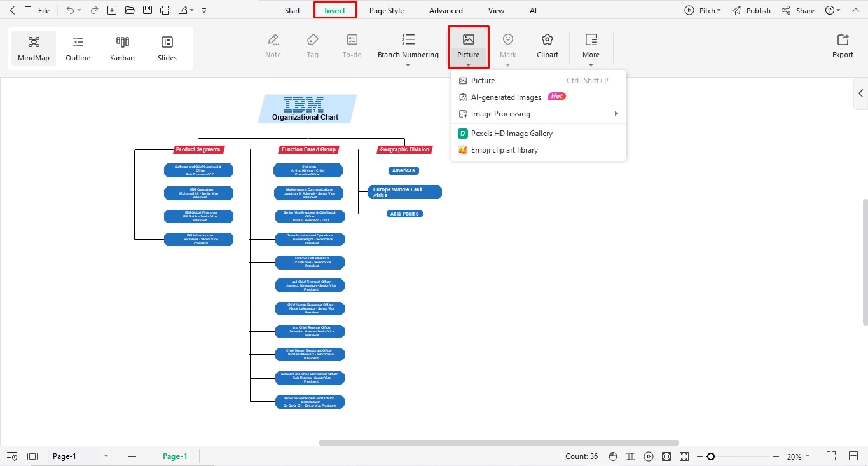Open Pexels HD Image Gallery
Image resolution: width=868 pixels, height=466 pixels.
(x=539, y=134)
